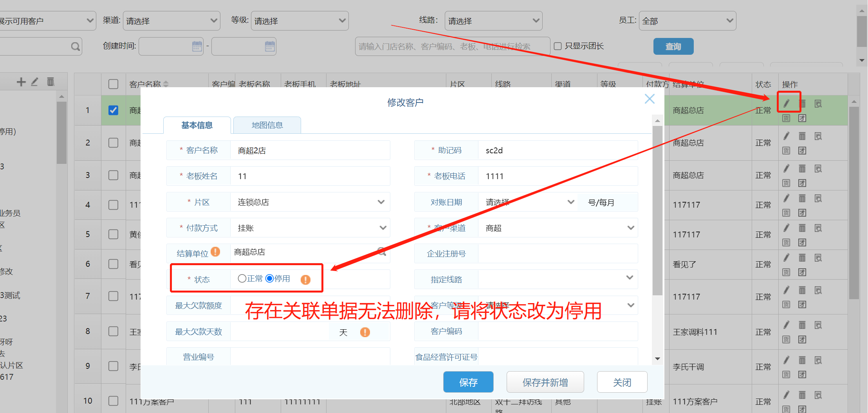Click the delete trash icon in row 1
This screenshot has width=868, height=413.
pos(802,104)
